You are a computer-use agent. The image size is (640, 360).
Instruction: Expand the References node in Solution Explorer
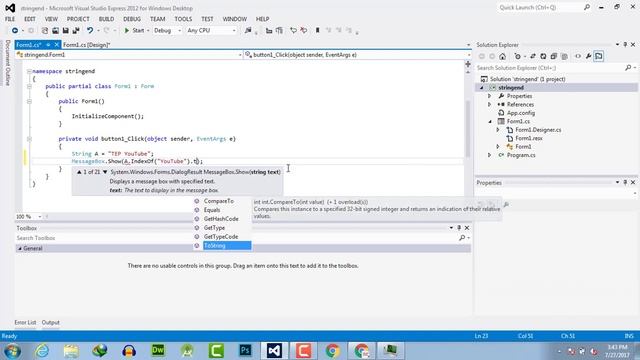click(489, 104)
